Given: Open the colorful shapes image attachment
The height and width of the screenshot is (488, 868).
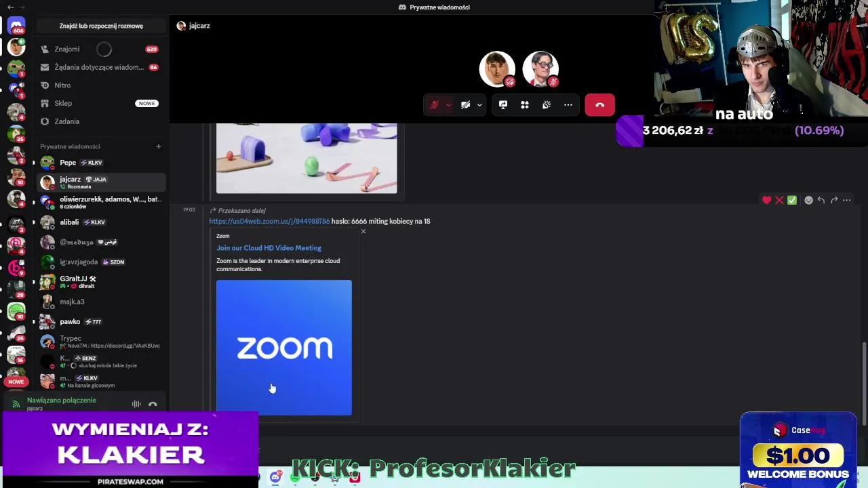Looking at the screenshot, I should coord(307,158).
